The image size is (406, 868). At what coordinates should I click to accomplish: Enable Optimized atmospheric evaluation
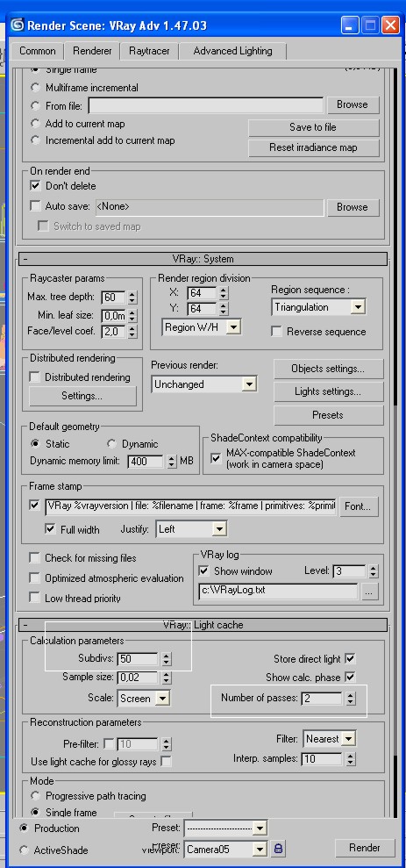tap(35, 577)
